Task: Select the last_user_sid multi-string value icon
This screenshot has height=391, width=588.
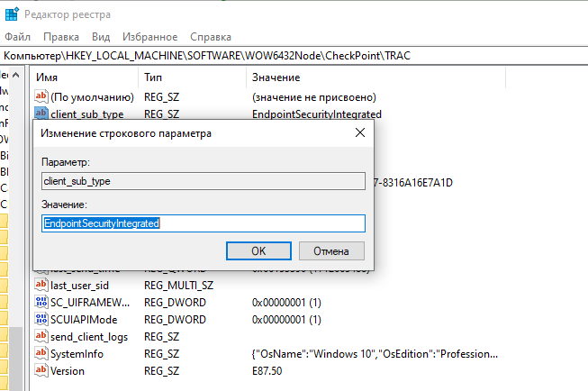Action: point(41,285)
